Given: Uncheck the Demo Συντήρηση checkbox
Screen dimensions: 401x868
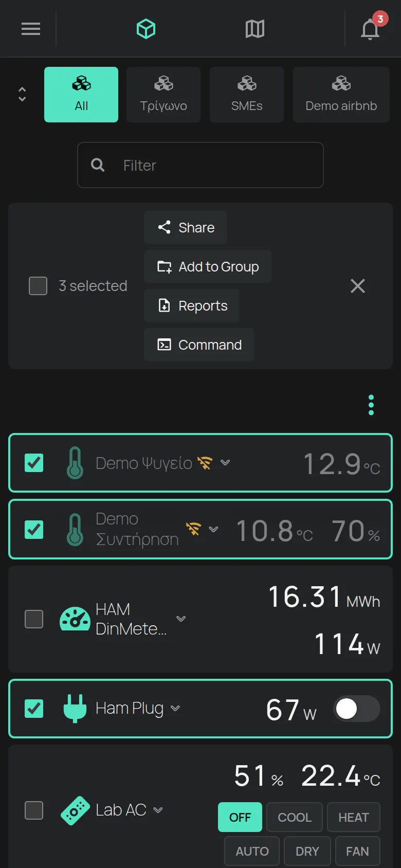Looking at the screenshot, I should (x=34, y=530).
